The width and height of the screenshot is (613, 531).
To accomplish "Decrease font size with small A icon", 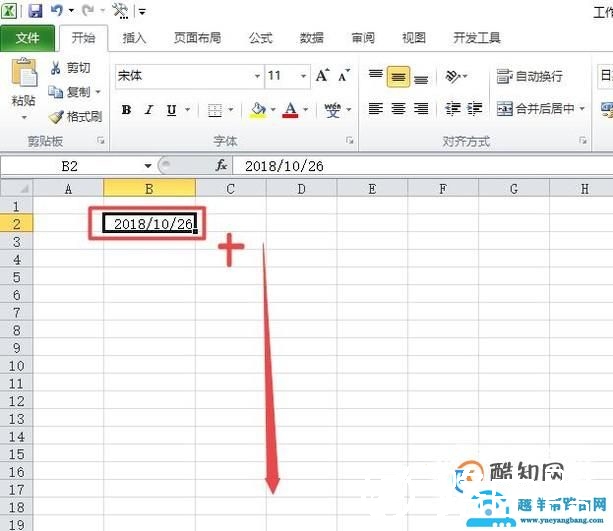I will [344, 76].
